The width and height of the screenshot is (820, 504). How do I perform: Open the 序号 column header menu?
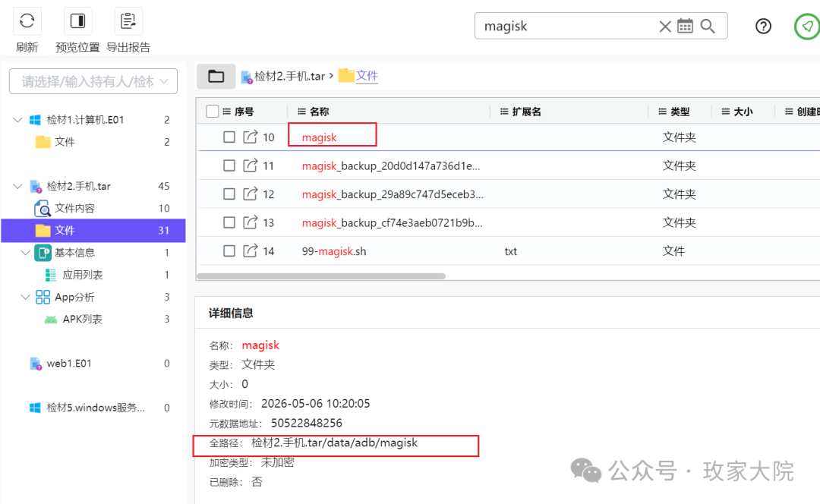tap(227, 112)
